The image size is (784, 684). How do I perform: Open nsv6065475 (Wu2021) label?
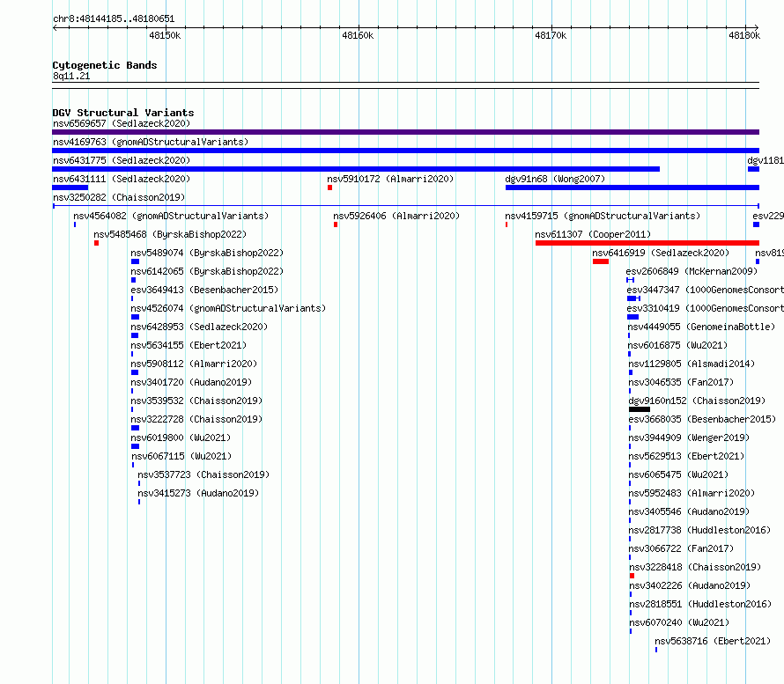coord(678,474)
